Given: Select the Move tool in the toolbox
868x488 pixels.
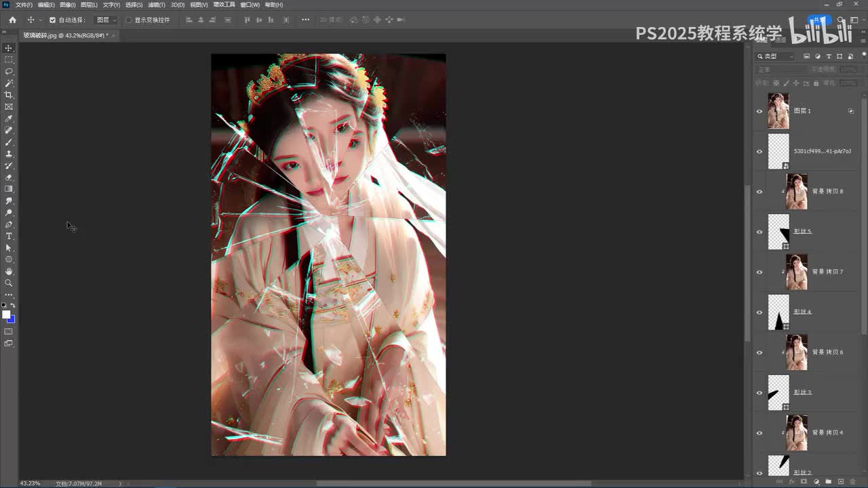Looking at the screenshot, I should pyautogui.click(x=9, y=48).
